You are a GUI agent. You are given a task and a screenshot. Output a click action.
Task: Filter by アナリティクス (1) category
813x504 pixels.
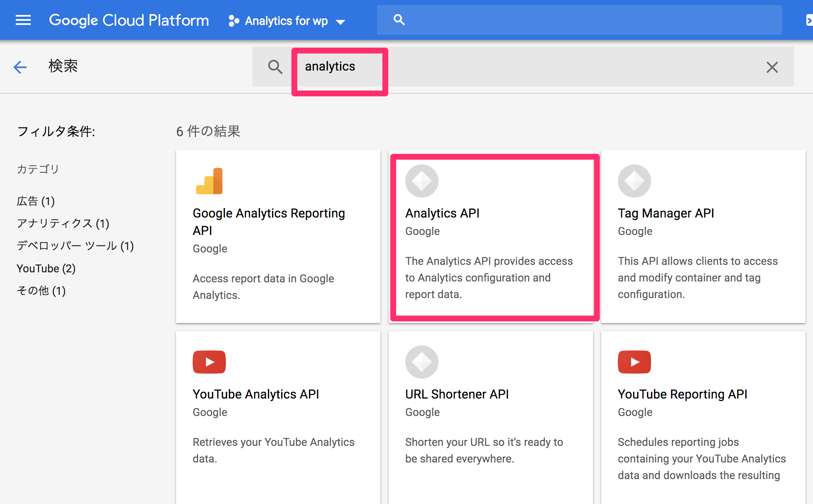63,224
